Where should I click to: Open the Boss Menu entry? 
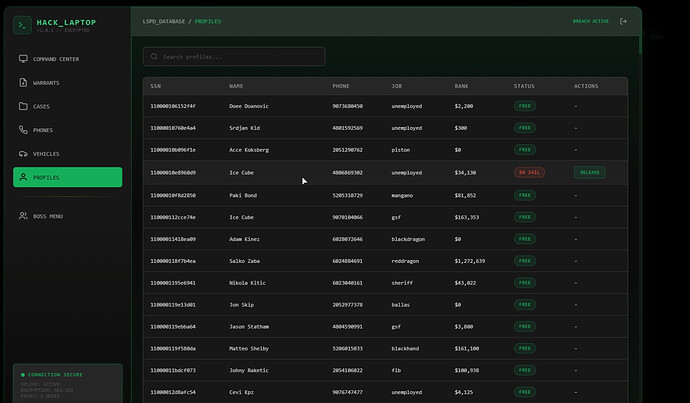coord(67,216)
